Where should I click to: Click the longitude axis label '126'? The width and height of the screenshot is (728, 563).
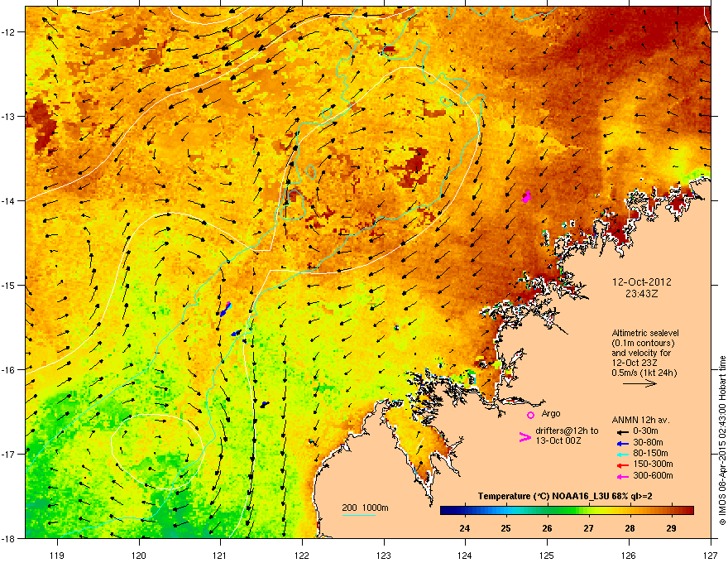[629, 555]
